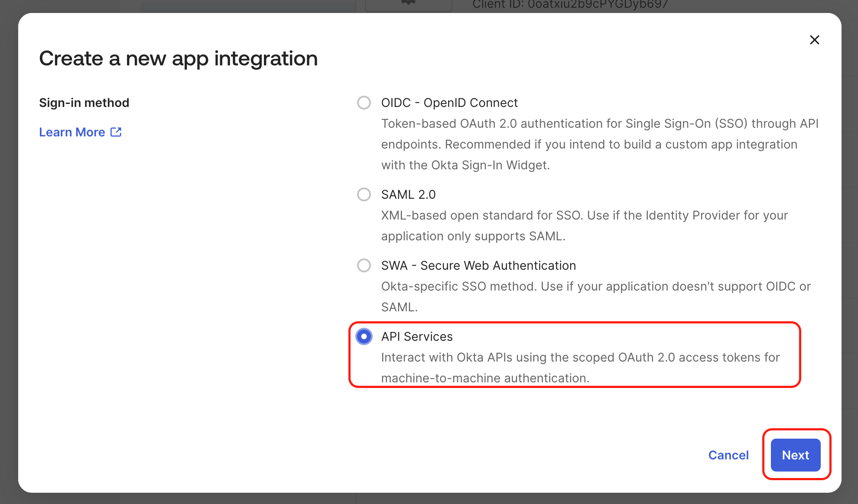
Task: Click the SWA - Secure Web Authentication label
Action: (x=478, y=265)
